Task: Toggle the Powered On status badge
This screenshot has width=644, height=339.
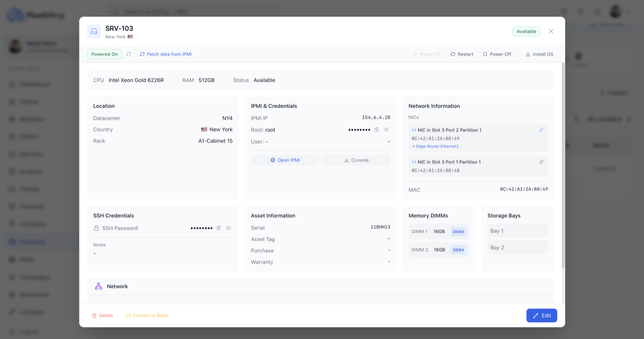Action: (104, 54)
